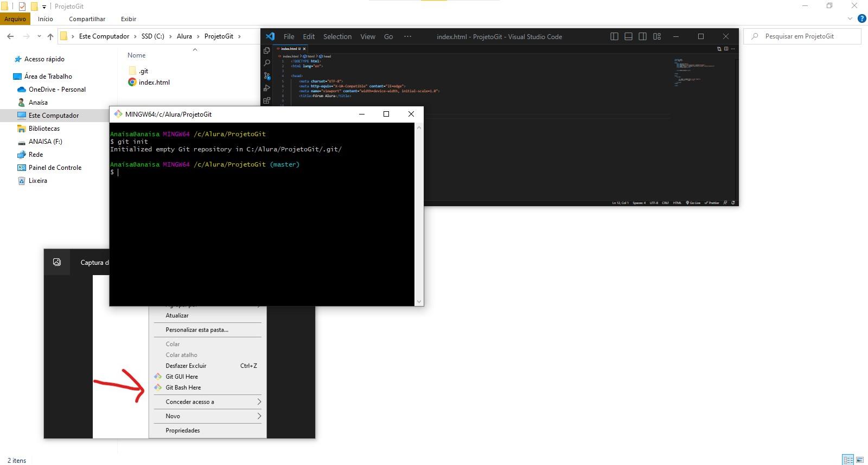The width and height of the screenshot is (868, 465).
Task: Select the index.html file in Explorer
Action: (149, 82)
